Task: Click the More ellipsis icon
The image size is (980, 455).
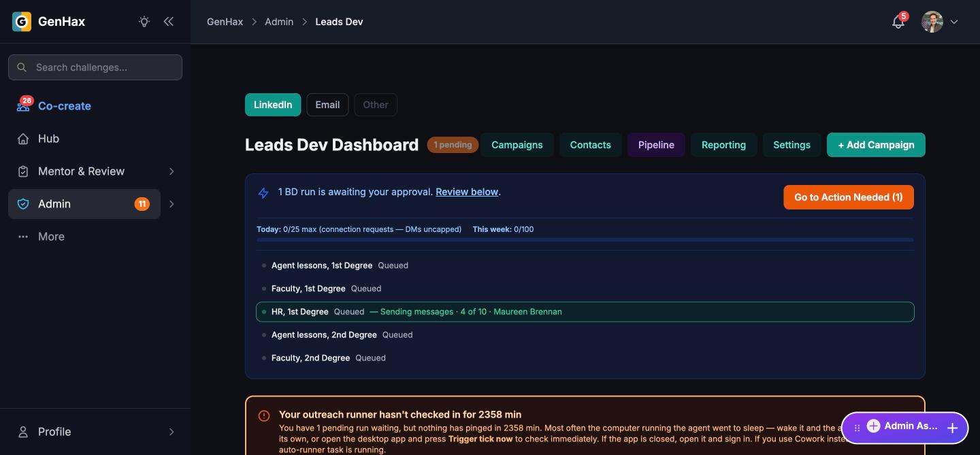Action: tap(23, 237)
